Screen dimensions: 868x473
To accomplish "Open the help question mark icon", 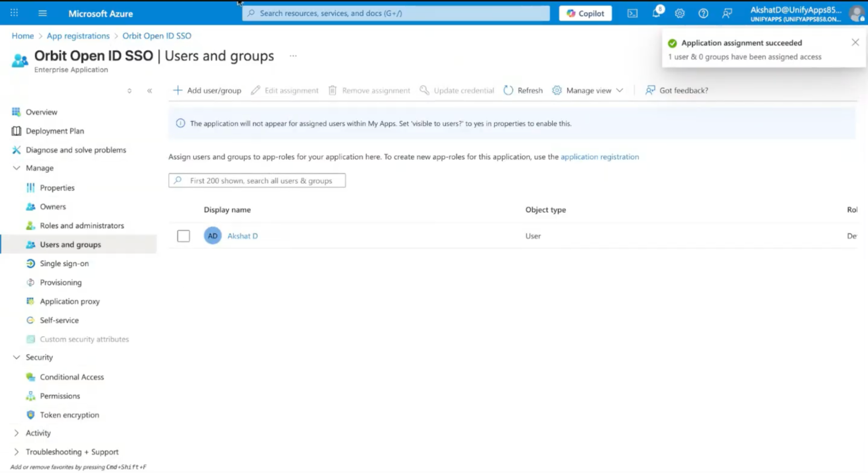I will pos(703,13).
